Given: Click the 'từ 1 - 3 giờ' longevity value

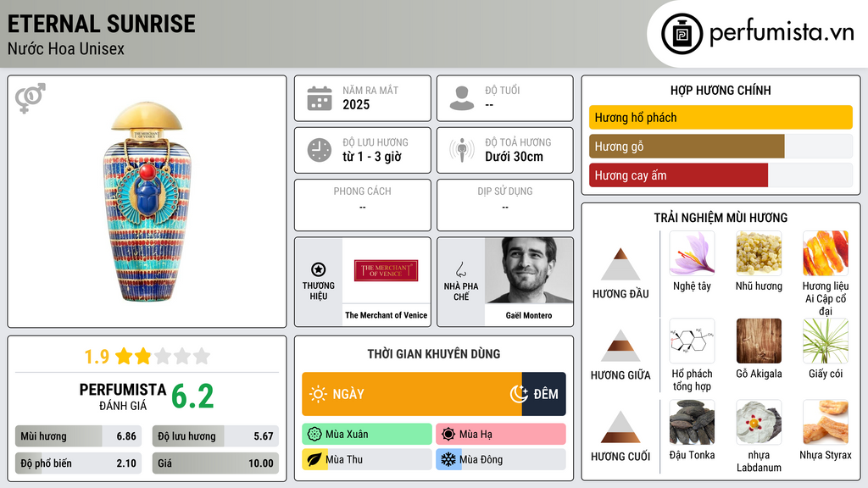Looking at the screenshot, I should 372,157.
